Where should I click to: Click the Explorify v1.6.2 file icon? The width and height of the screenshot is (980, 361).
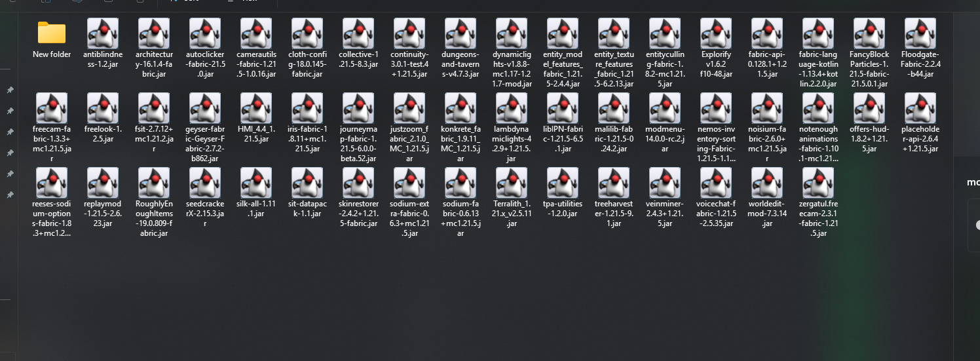[x=716, y=33]
